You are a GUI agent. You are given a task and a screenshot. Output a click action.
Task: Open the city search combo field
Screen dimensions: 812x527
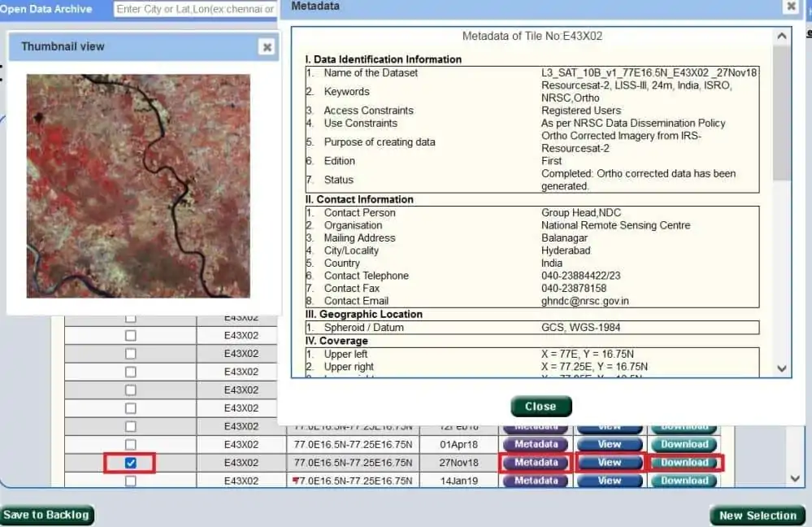click(195, 9)
